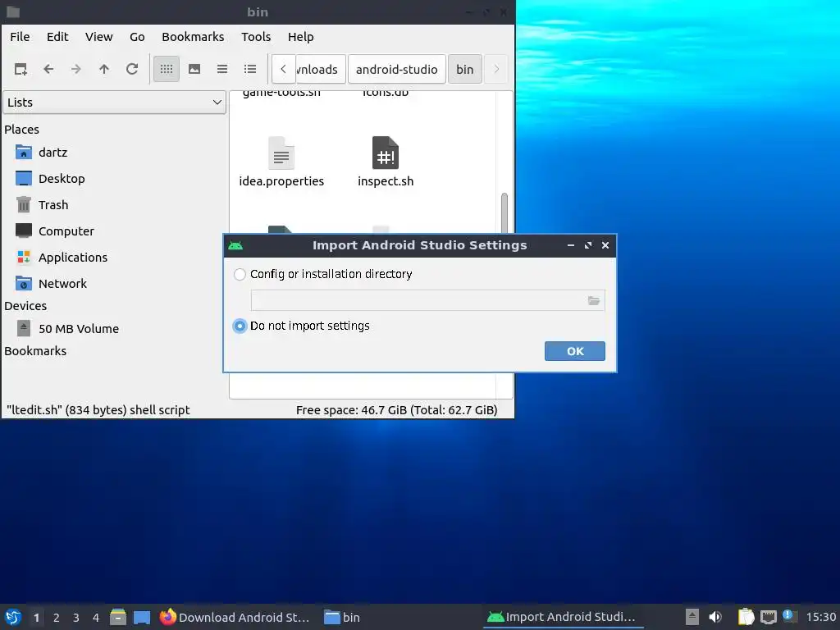Viewport: 840px width, 630px height.
Task: Click the Android icon in dialog titlebar
Action: click(235, 245)
